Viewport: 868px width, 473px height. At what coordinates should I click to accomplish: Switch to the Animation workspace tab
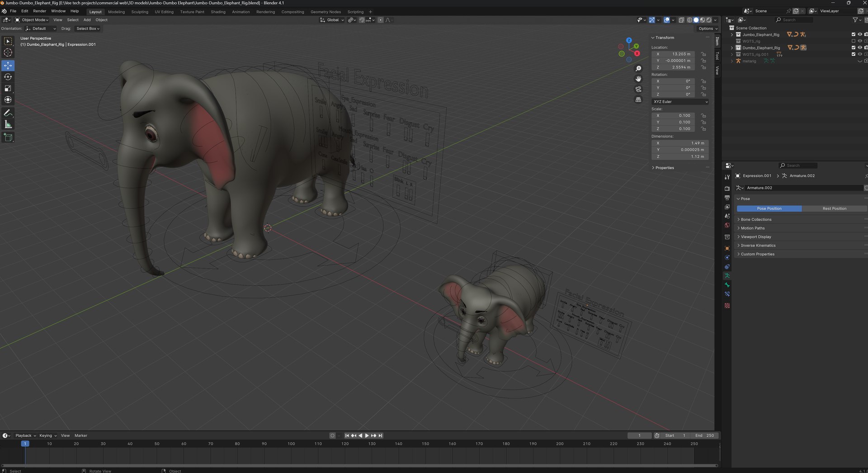tap(241, 12)
